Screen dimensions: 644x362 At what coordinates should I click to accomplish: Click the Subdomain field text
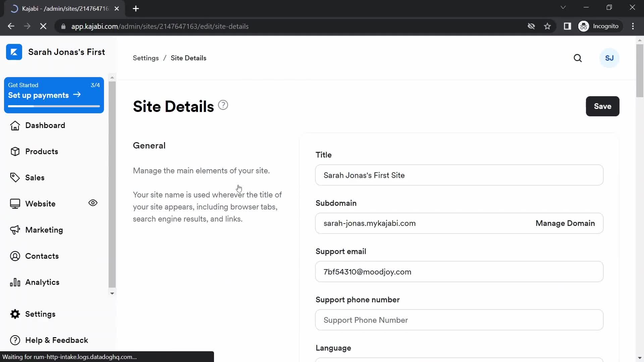coord(370,223)
